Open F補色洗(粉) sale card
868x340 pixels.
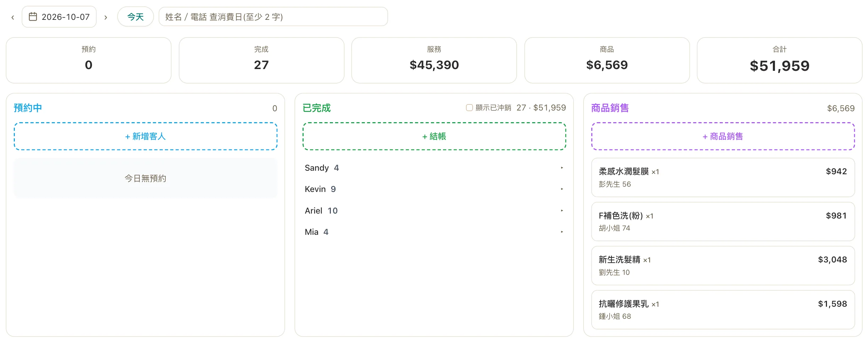[x=723, y=222]
